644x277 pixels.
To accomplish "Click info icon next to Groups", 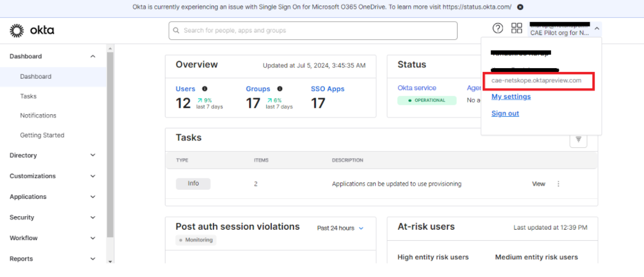I will click(280, 88).
